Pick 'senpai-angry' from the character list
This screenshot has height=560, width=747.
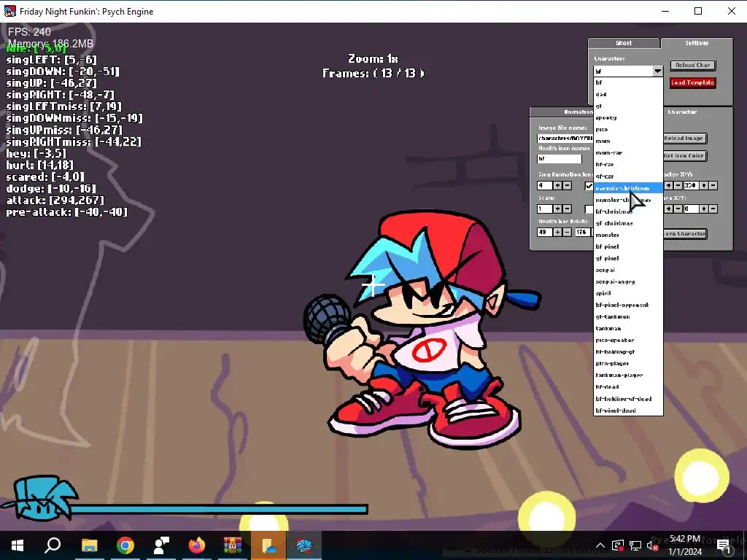pos(628,281)
